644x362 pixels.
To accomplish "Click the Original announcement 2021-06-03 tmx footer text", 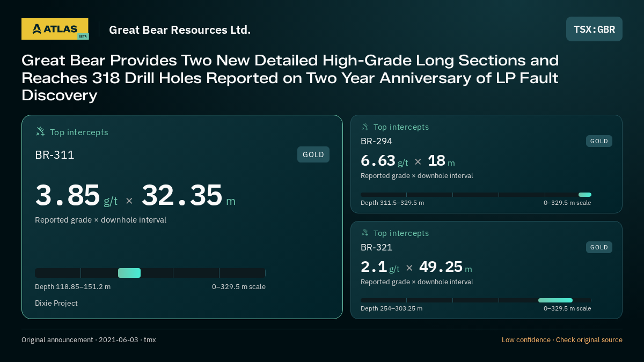I will pyautogui.click(x=89, y=339).
